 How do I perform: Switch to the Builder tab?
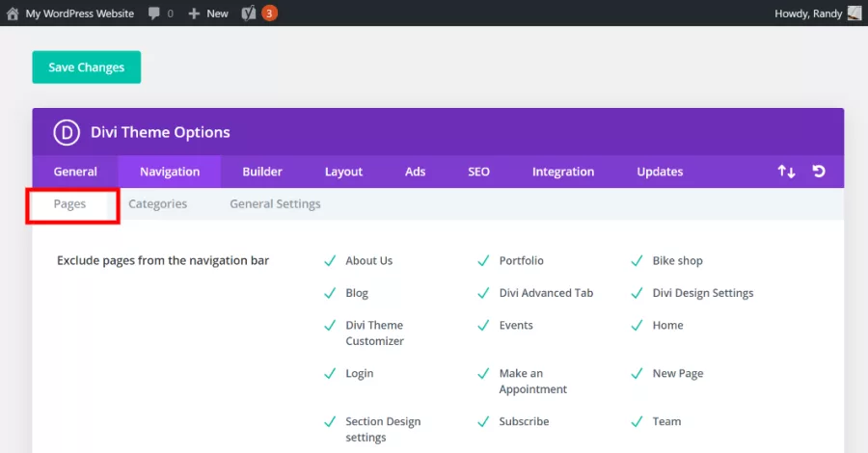[x=262, y=172]
